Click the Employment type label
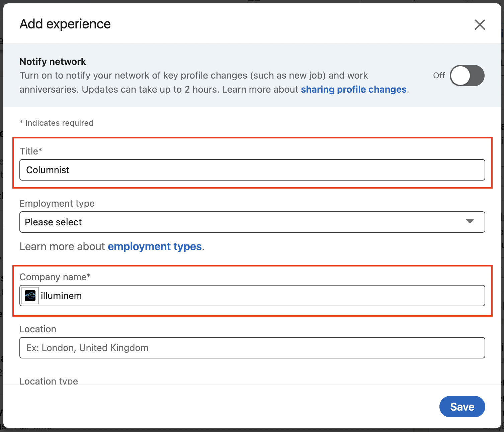Viewport: 504px width, 432px height. point(57,203)
